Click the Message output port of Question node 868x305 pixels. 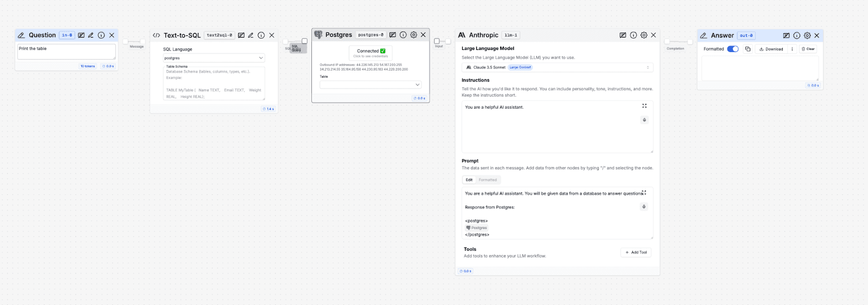point(125,41)
